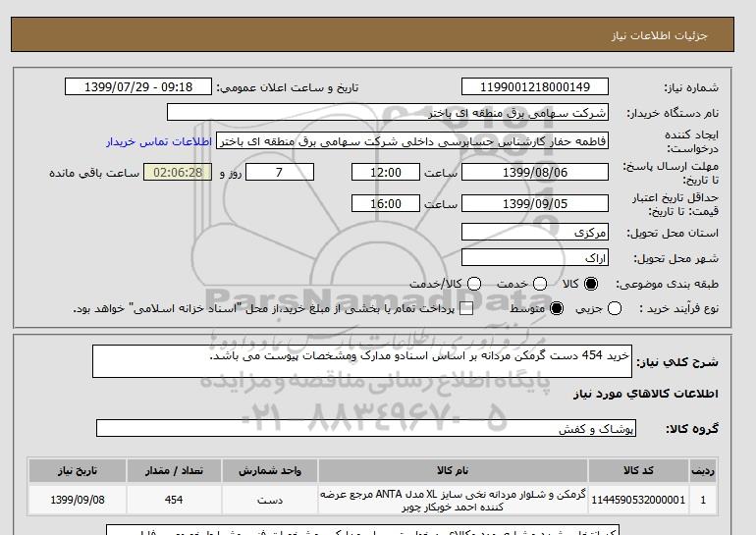This screenshot has width=756, height=535.
Task: Click the validity time field 16:00
Action: point(386,203)
